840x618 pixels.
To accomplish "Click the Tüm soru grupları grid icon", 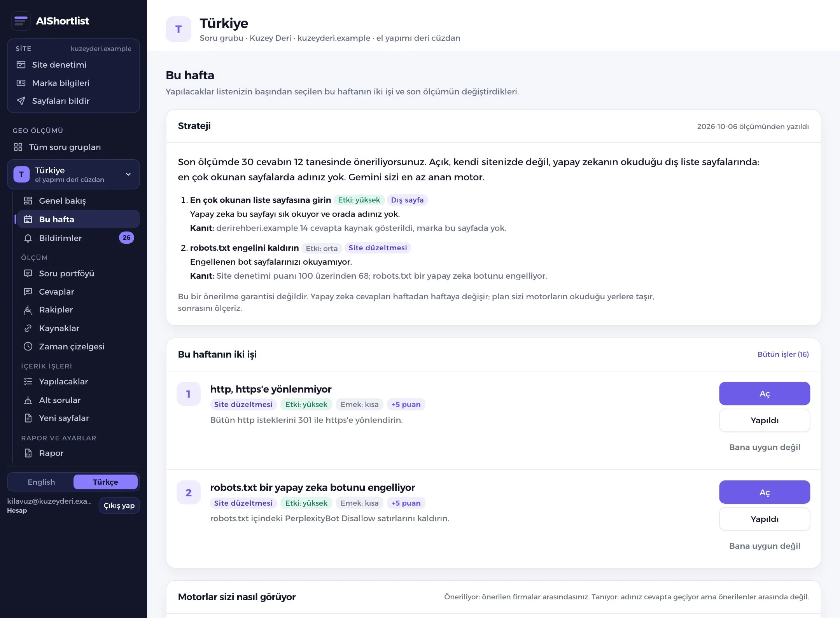I will pyautogui.click(x=18, y=147).
